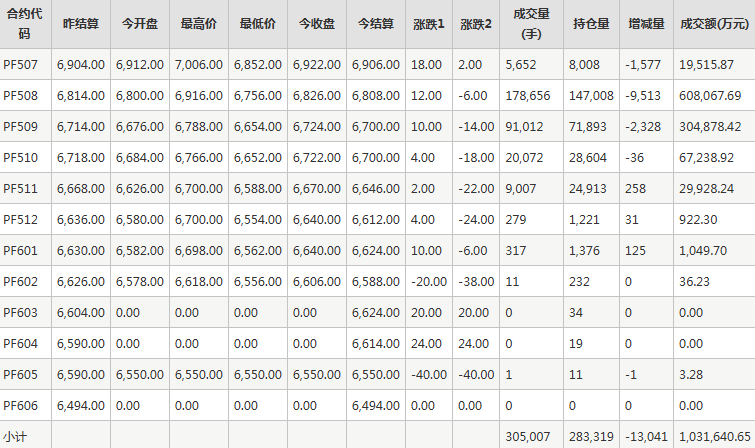
Task: Click the 合约代码 column header
Action: [24, 24]
